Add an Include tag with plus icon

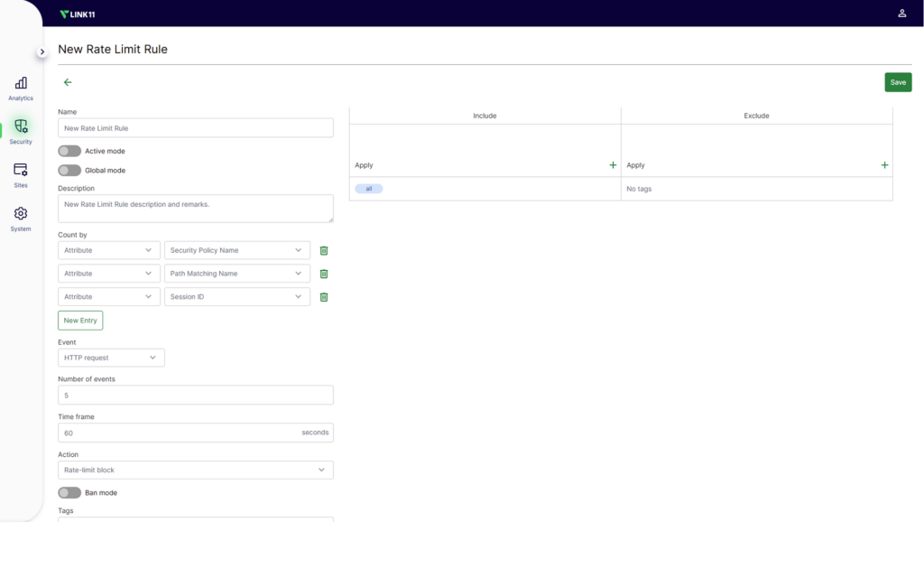613,165
